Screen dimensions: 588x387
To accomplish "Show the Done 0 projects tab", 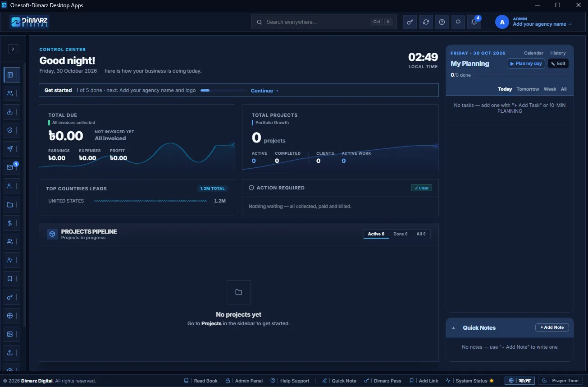I will (400, 234).
